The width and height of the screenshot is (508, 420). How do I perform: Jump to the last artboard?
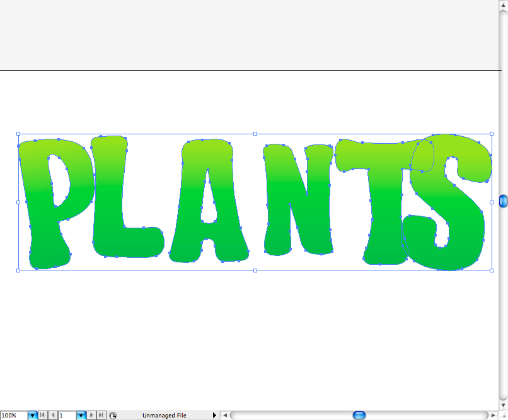tap(102, 416)
